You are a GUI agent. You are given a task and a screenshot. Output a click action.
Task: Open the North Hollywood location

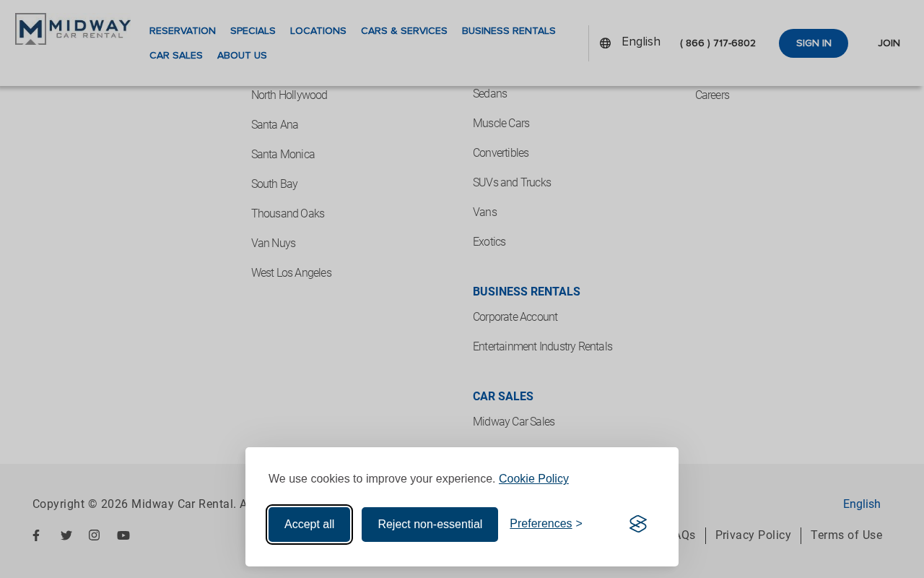[289, 95]
